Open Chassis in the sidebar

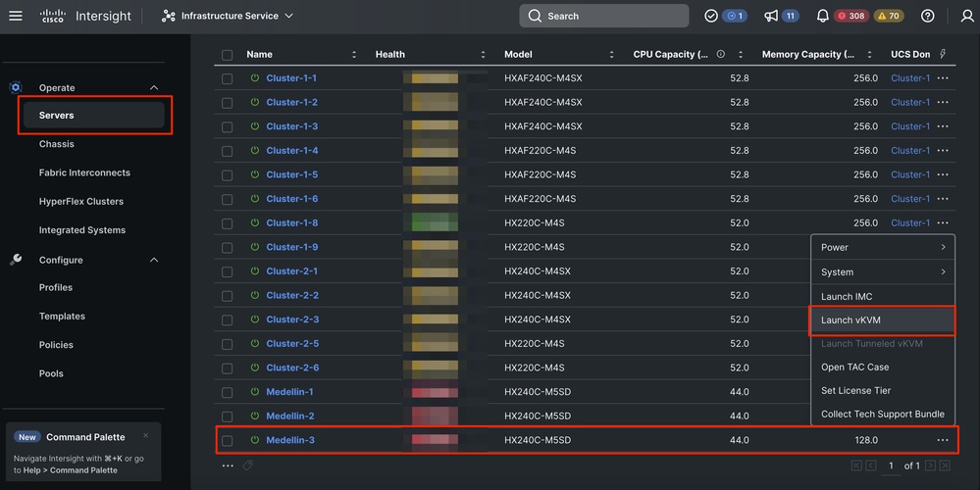56,144
